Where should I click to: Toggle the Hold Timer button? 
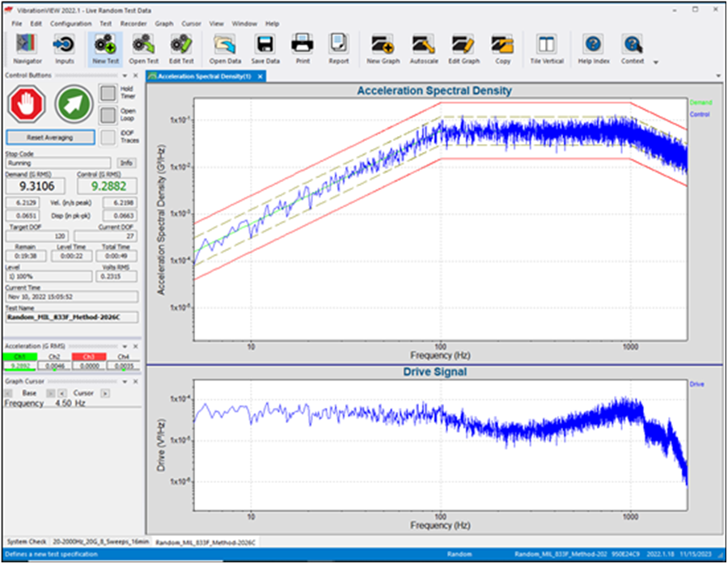108,93
